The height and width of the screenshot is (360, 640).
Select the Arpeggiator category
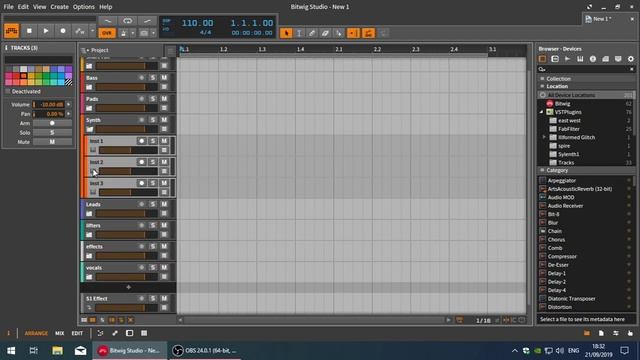click(x=562, y=180)
